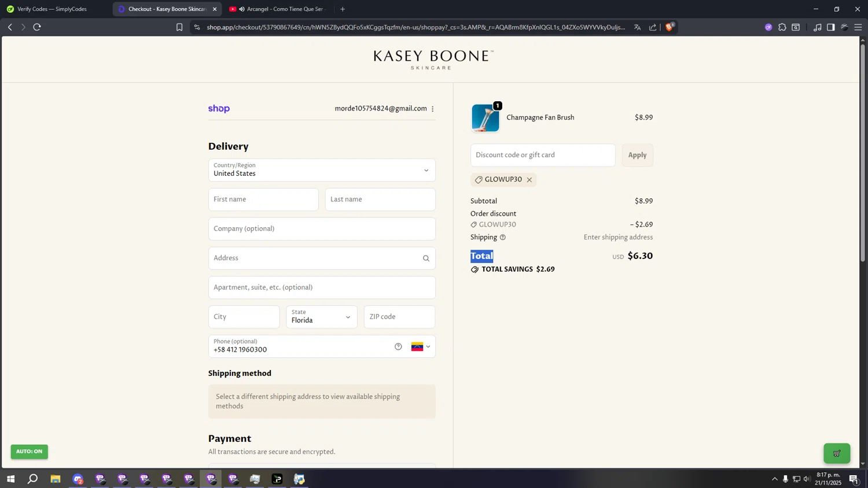Open the share page icon
Viewport: 868px width, 488px height.
(653, 27)
